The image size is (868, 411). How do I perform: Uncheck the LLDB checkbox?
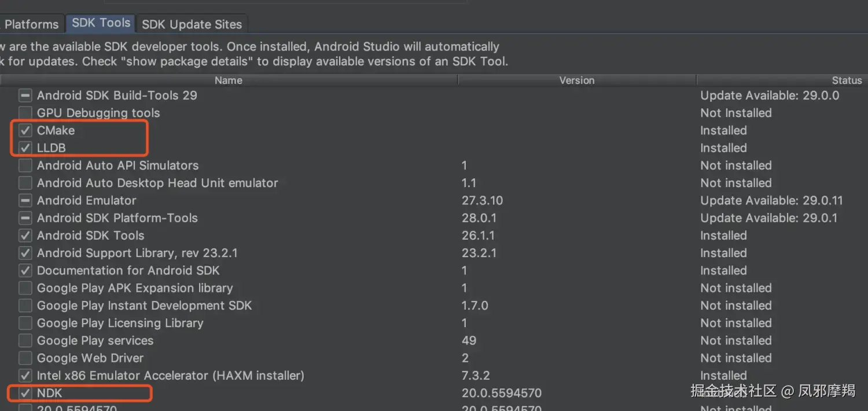point(25,148)
